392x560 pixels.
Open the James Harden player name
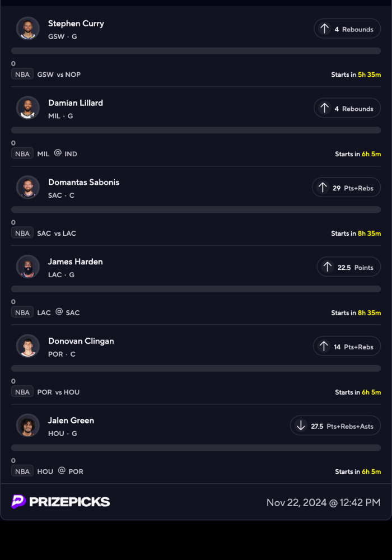[75, 262]
